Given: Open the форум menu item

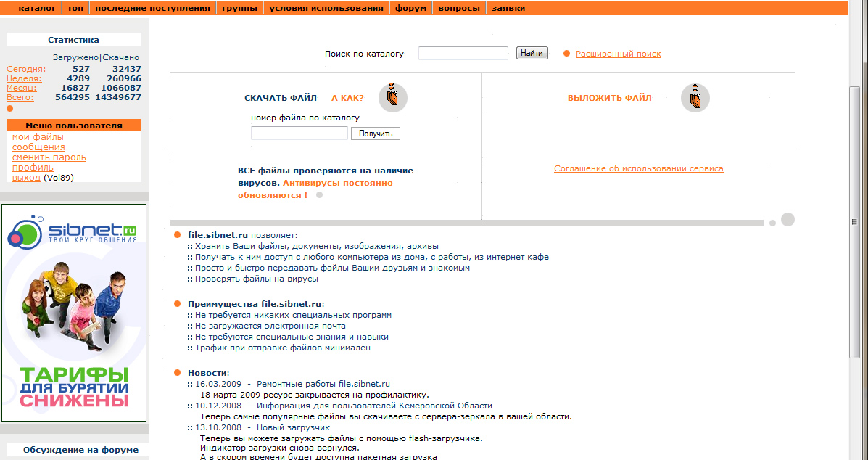Looking at the screenshot, I should click(410, 8).
